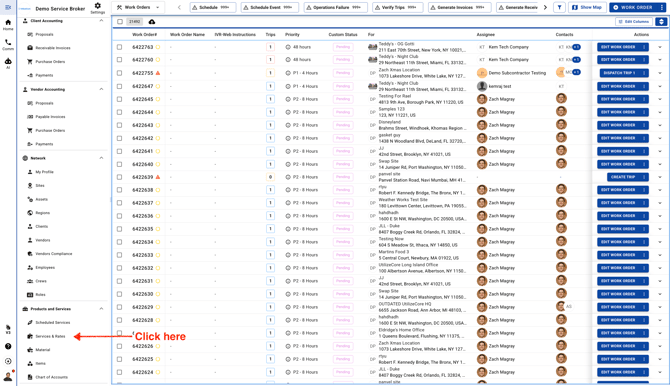Open Vendors Compliance item
Image resolution: width=670 pixels, height=386 pixels.
coord(53,254)
